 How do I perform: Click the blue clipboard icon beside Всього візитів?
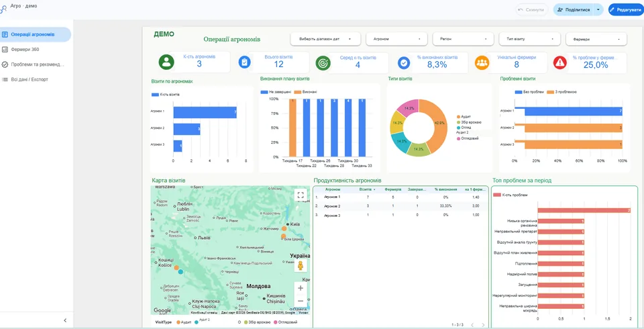[x=245, y=62]
